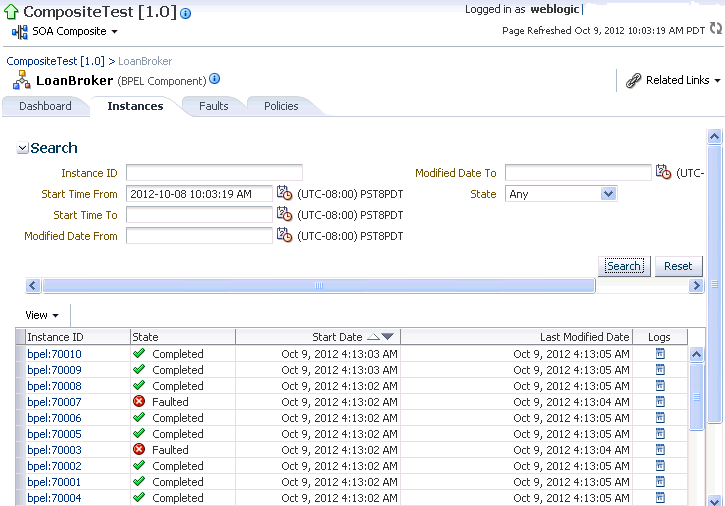Open instance bpel:70009
Viewport: 725px width, 506px height.
click(x=54, y=370)
